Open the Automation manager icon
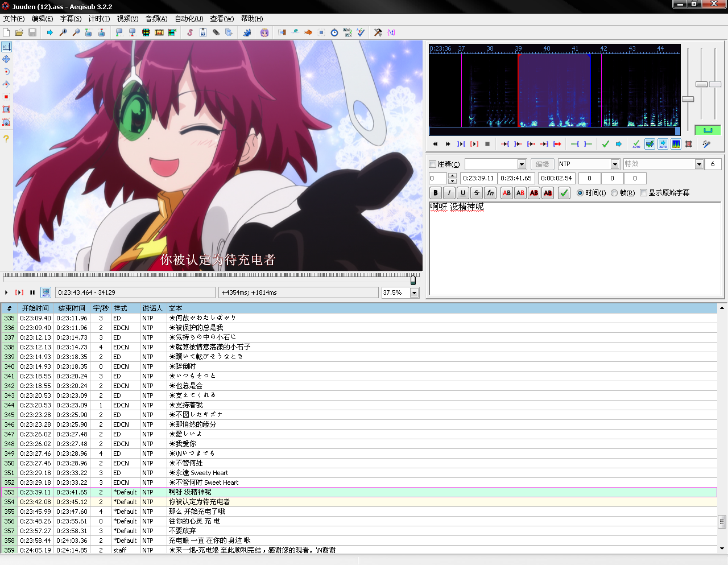Viewport: 728px width, 565px height. pyautogui.click(x=247, y=32)
